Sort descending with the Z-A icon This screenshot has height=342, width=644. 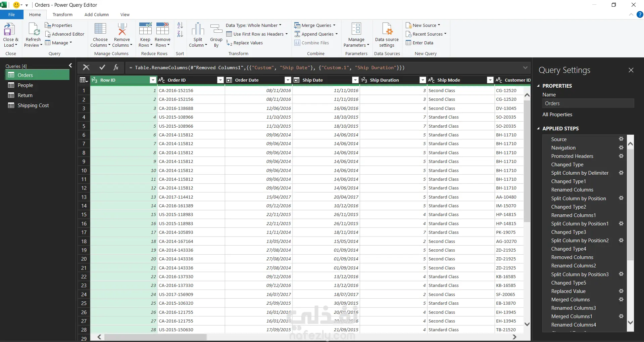click(180, 34)
